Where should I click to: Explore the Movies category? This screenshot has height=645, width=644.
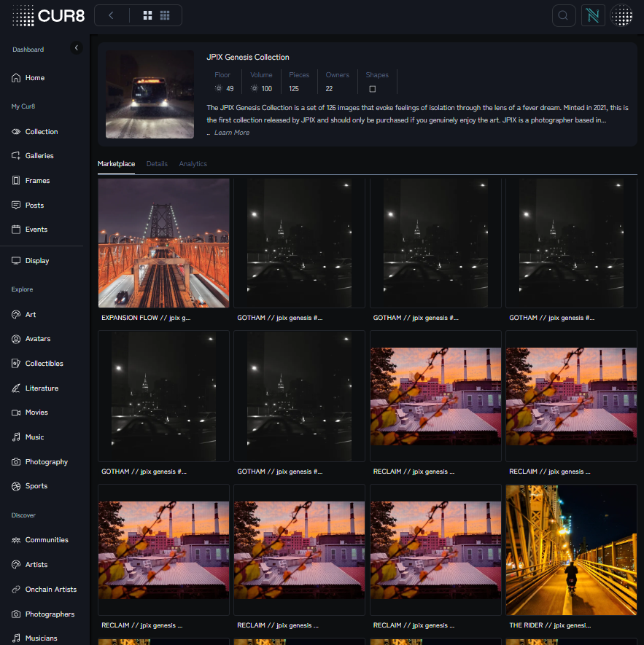[x=30, y=413]
